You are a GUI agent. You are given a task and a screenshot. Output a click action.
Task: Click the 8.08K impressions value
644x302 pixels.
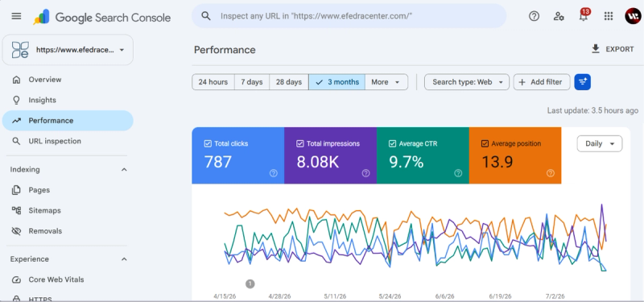tap(317, 163)
